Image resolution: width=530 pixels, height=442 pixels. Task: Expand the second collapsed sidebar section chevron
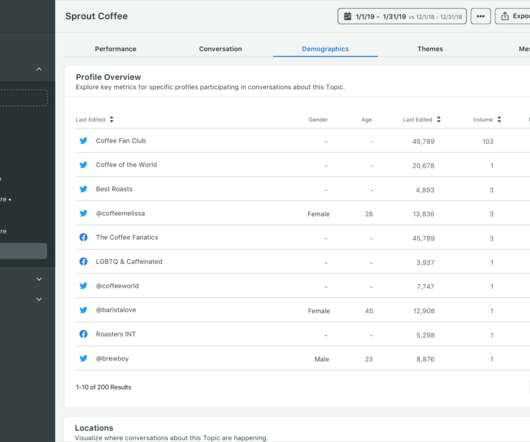(39, 299)
